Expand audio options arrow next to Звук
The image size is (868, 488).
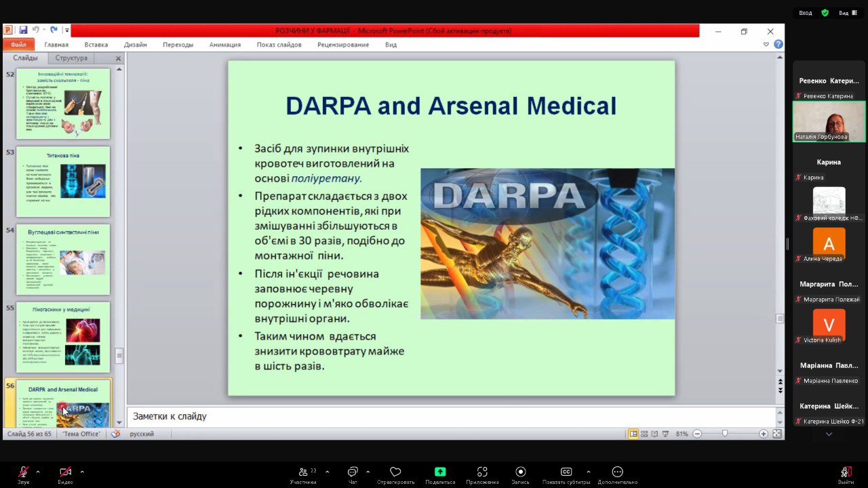click(x=38, y=472)
